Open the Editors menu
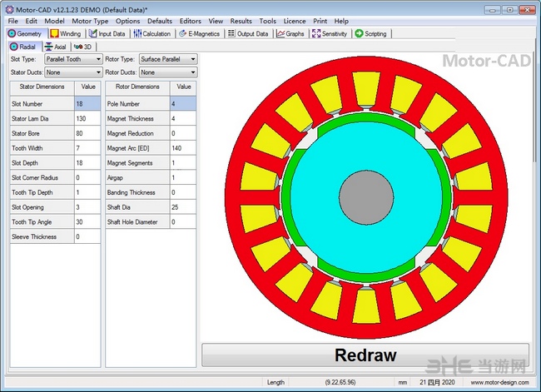 pyautogui.click(x=191, y=21)
